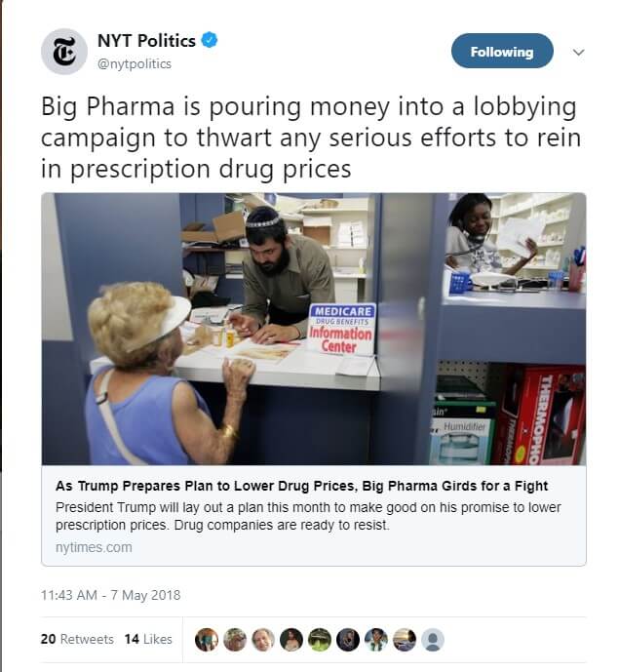
Task: Open the Big Pharma Girds article headline
Action: (x=301, y=486)
